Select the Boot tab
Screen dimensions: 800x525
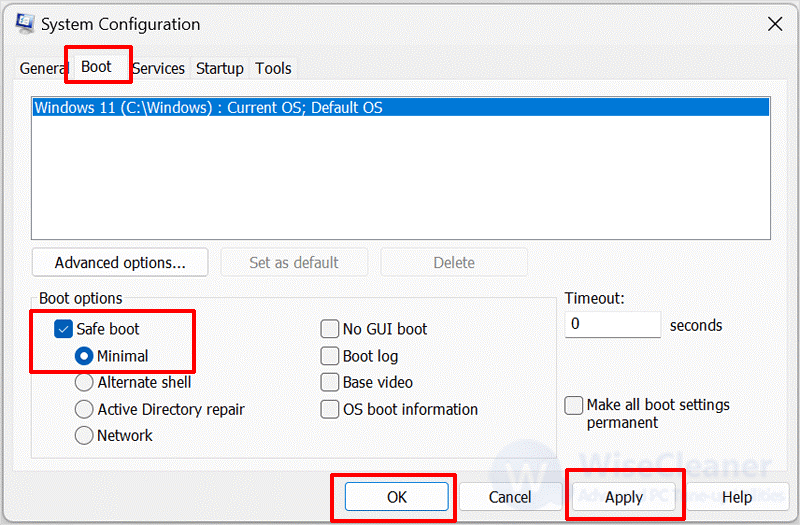point(97,67)
